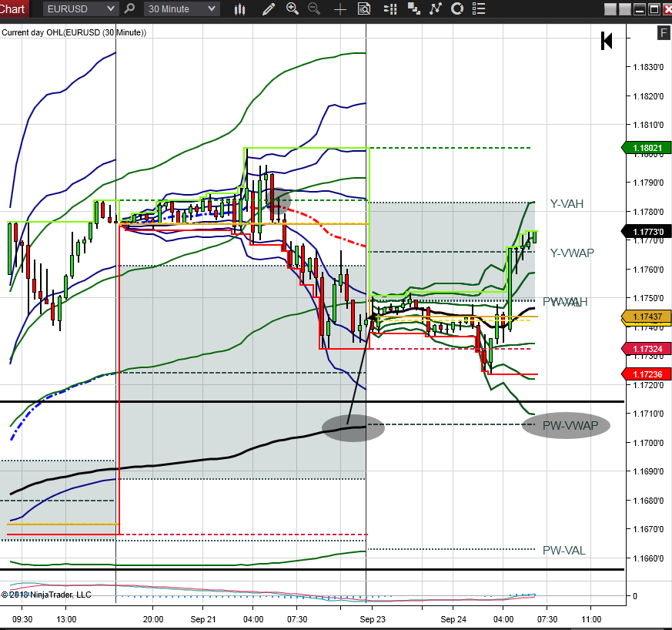
Task: Click the orange 1.17437 price marker
Action: 647,317
